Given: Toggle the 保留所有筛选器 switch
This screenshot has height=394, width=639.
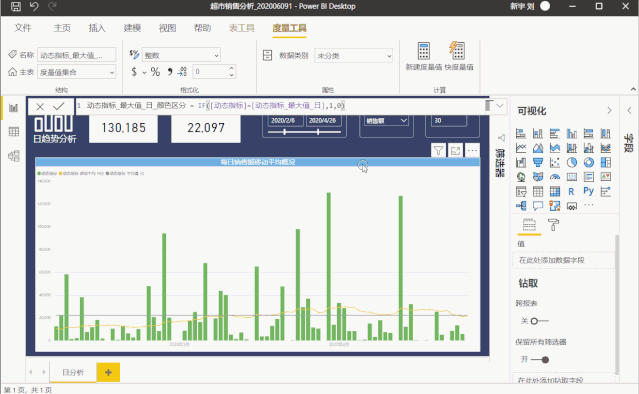Looking at the screenshot, I should [540, 360].
